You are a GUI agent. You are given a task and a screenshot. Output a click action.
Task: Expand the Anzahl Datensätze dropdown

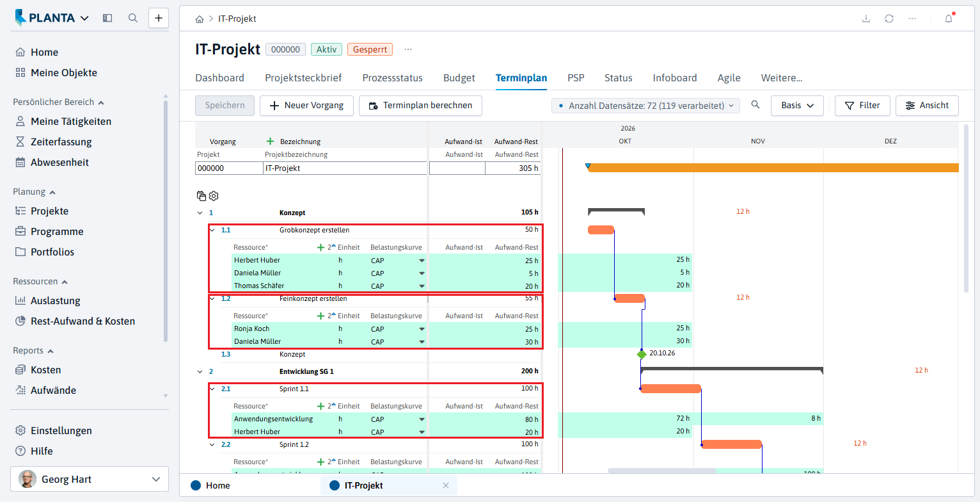point(645,106)
